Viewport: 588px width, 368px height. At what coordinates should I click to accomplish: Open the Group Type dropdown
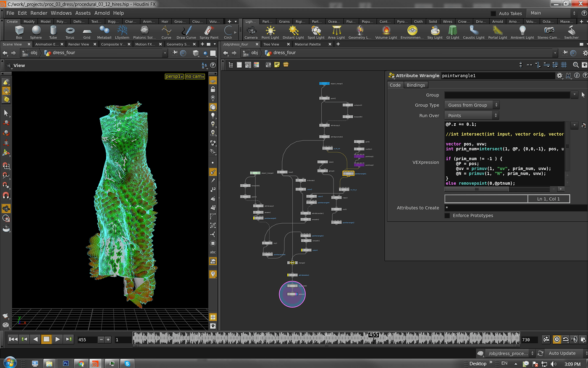[x=472, y=105]
